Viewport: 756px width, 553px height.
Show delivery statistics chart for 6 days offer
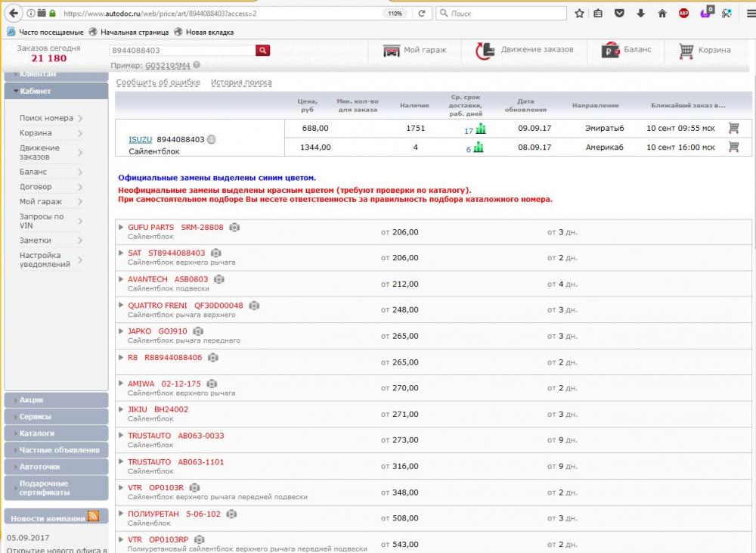479,148
